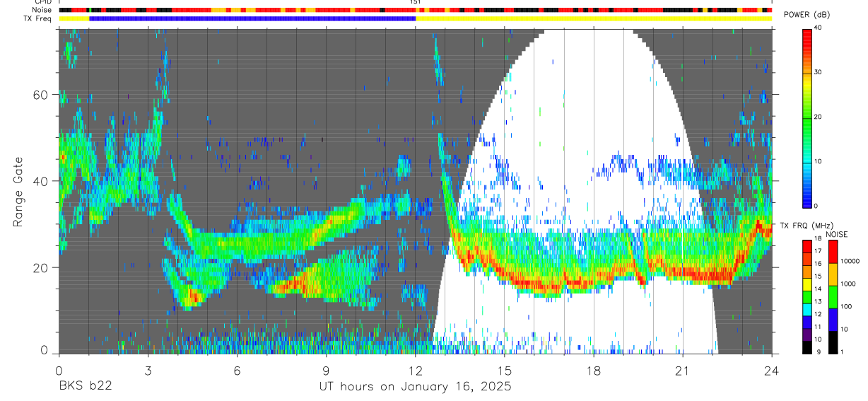Click the 'CPID' row label at top
Viewport: 868px width, 401px height.
point(43,2)
